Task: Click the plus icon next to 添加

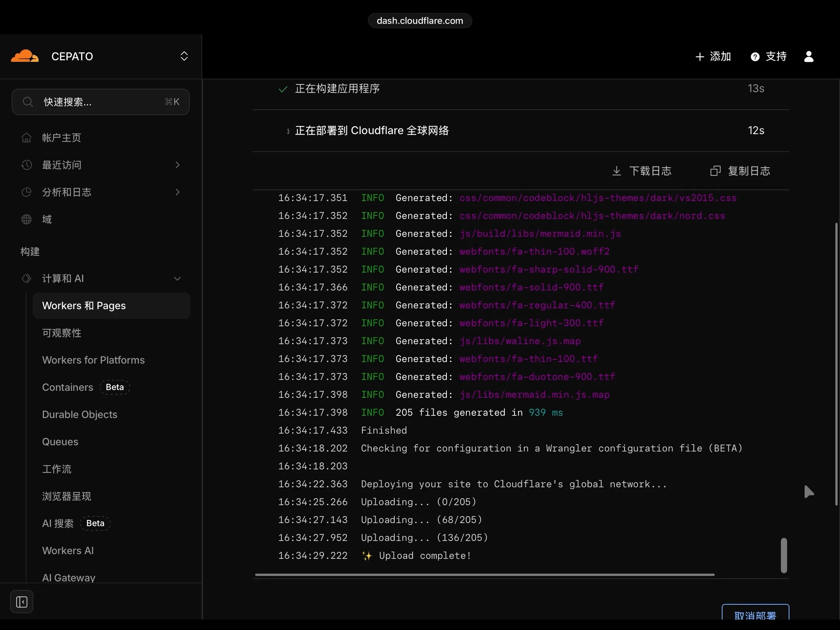Action: point(699,56)
